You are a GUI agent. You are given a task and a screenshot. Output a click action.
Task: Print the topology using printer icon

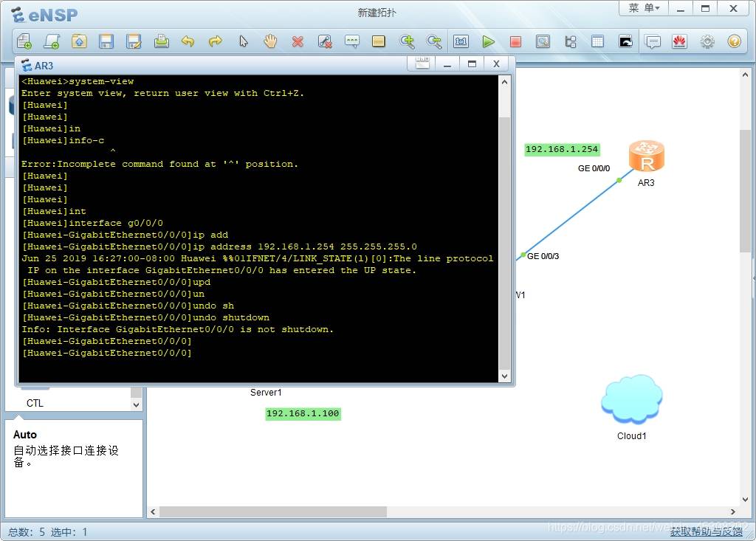(x=161, y=41)
